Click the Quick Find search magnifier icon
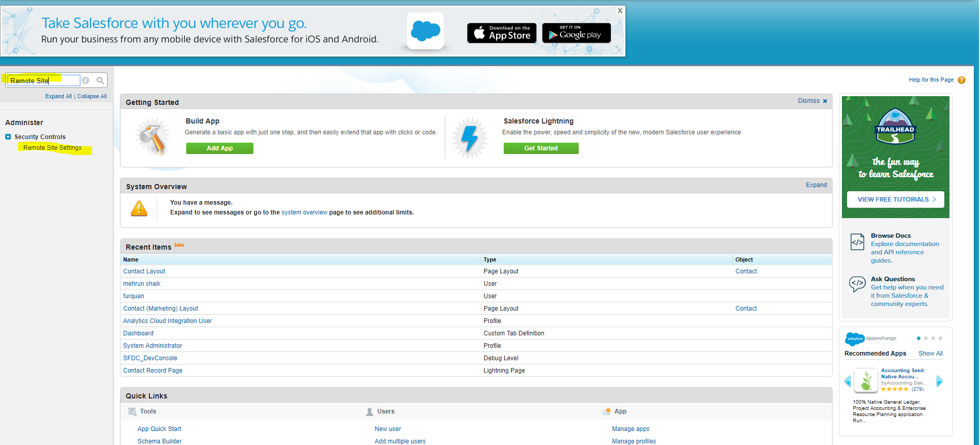 pos(100,81)
